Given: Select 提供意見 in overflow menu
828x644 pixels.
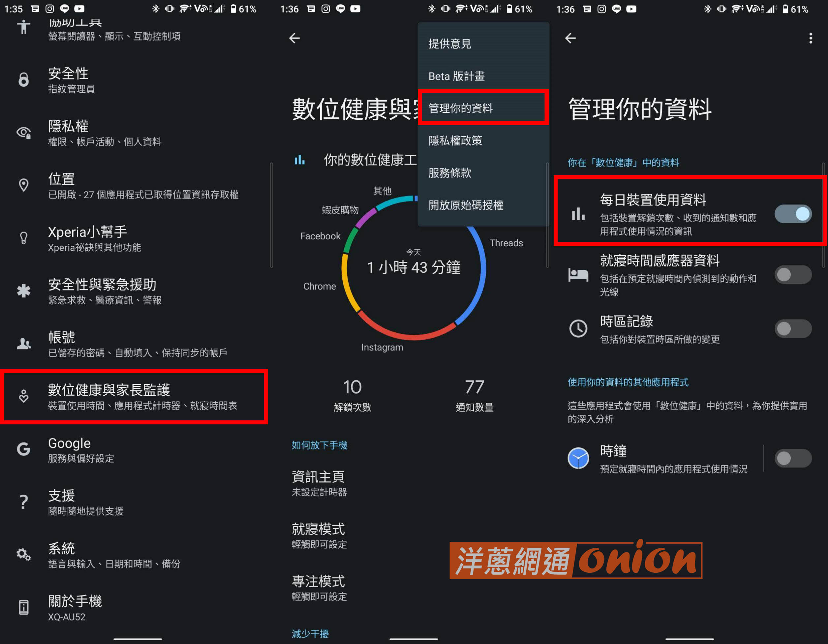Looking at the screenshot, I should [x=483, y=44].
